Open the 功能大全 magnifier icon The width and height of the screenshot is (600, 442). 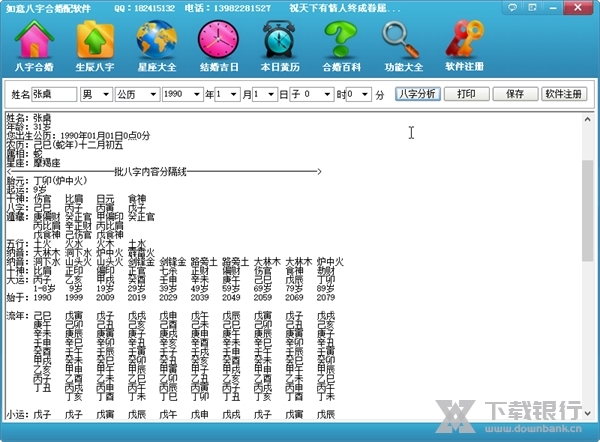click(401, 40)
